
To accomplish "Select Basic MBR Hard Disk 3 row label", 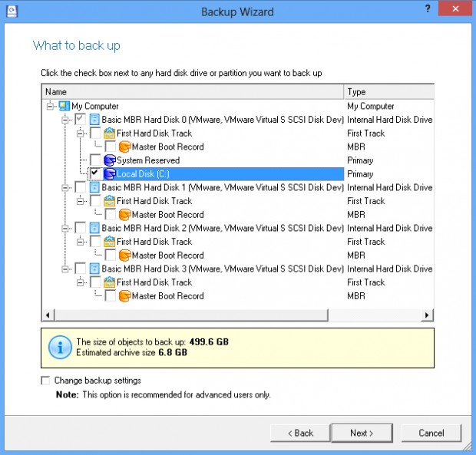I will pyautogui.click(x=223, y=269).
